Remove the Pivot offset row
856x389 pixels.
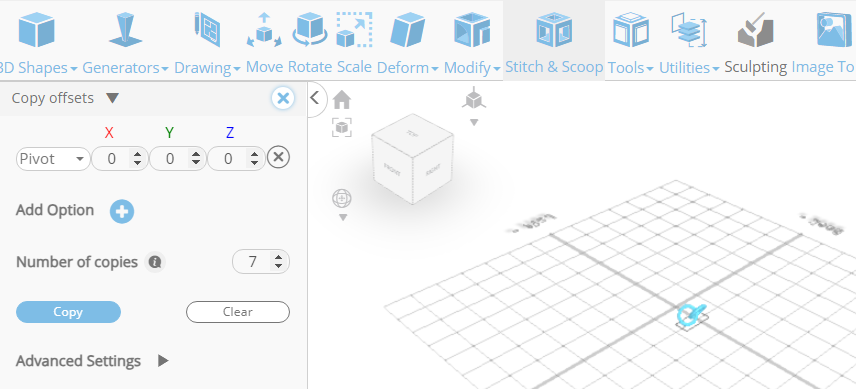click(278, 158)
